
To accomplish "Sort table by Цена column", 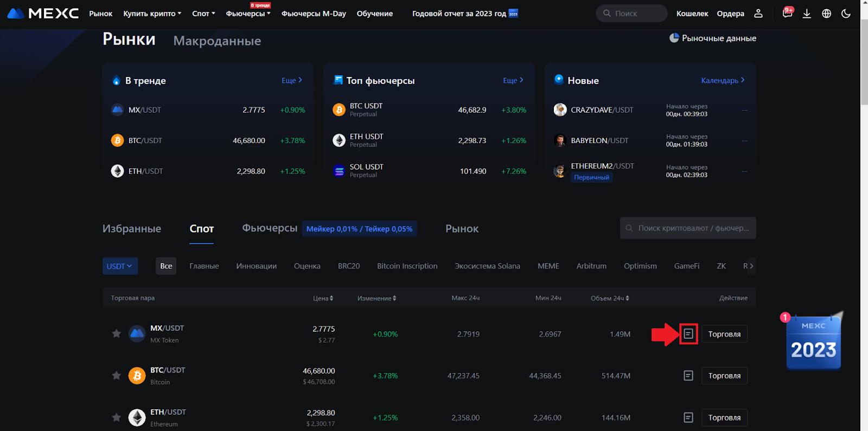I will click(323, 298).
